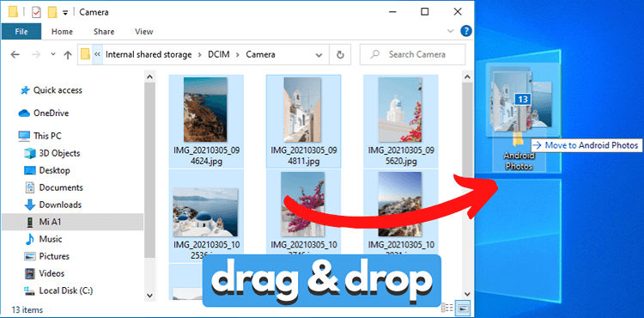
Task: Click the New folder quick access icon
Action: point(52,12)
